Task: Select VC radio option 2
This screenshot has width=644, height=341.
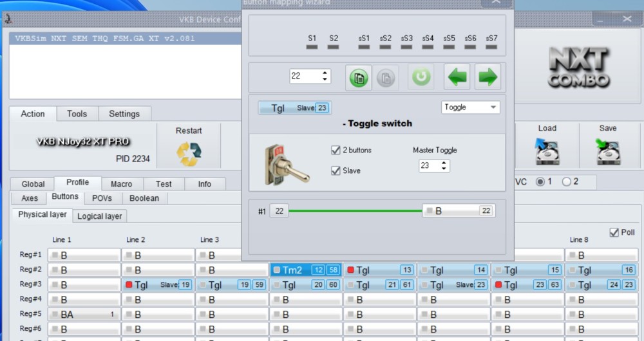Action: [566, 181]
